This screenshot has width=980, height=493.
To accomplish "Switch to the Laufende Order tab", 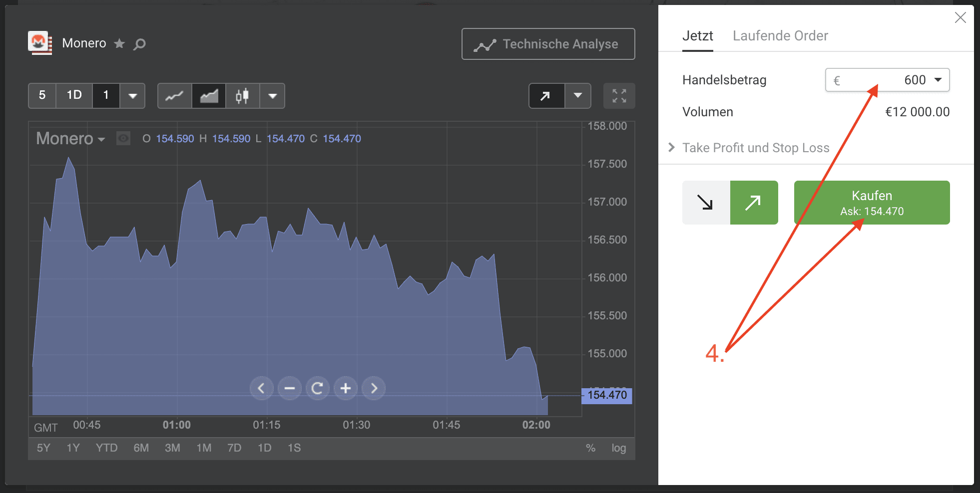I will tap(780, 36).
